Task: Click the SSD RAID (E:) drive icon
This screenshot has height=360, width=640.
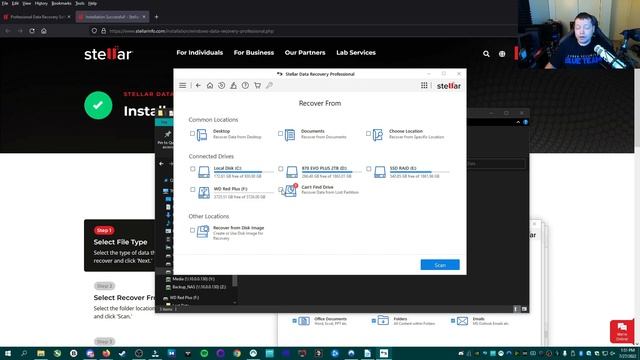Action: (380, 172)
